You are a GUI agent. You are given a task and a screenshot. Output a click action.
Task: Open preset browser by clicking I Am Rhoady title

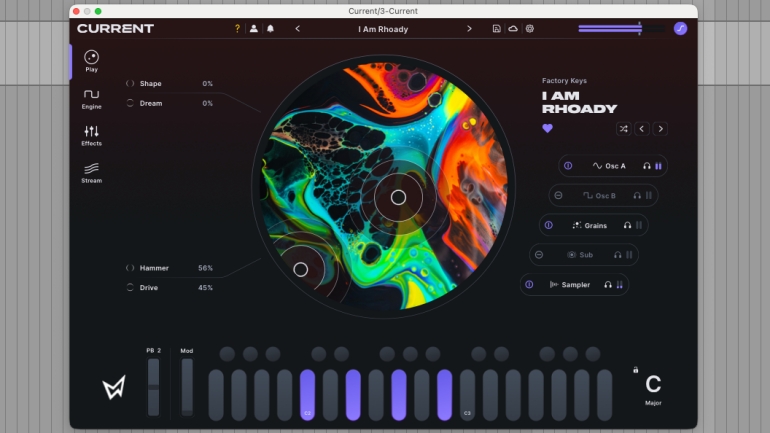[x=383, y=29]
